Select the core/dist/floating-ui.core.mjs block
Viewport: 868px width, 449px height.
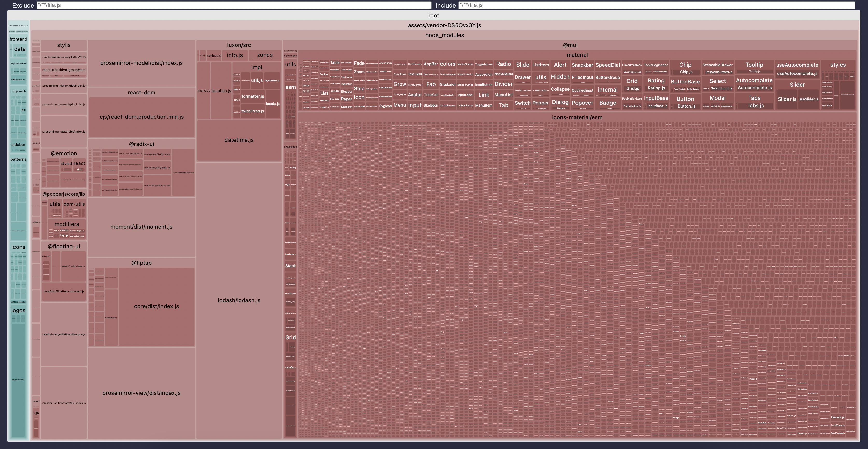pos(64,292)
